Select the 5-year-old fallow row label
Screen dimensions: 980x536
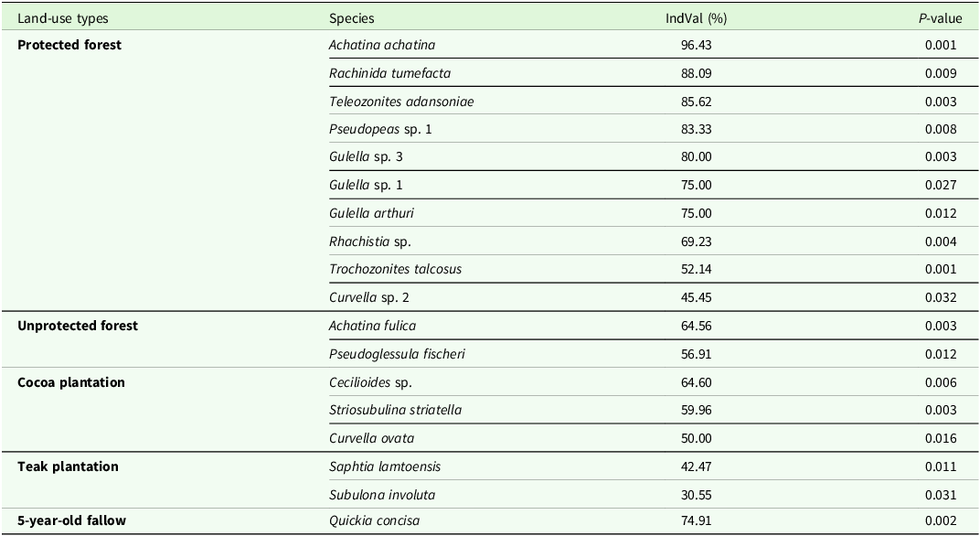pos(71,520)
